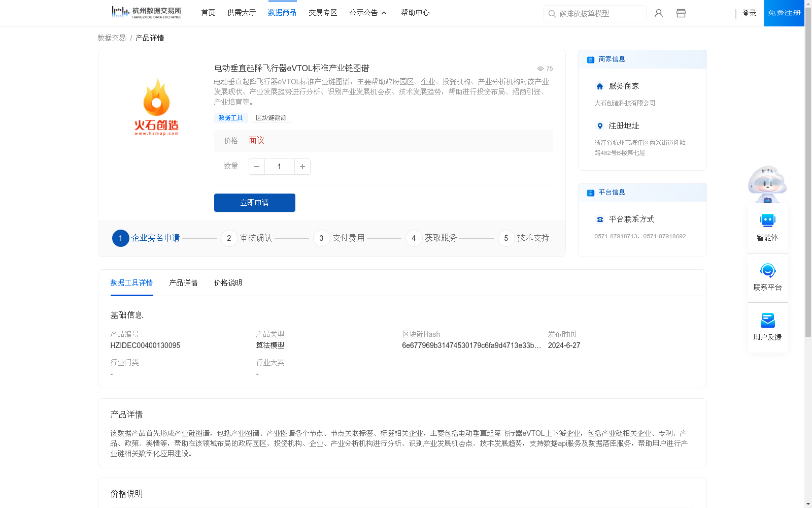This screenshot has height=508, width=812.
Task: Open the user account icon
Action: point(659,13)
